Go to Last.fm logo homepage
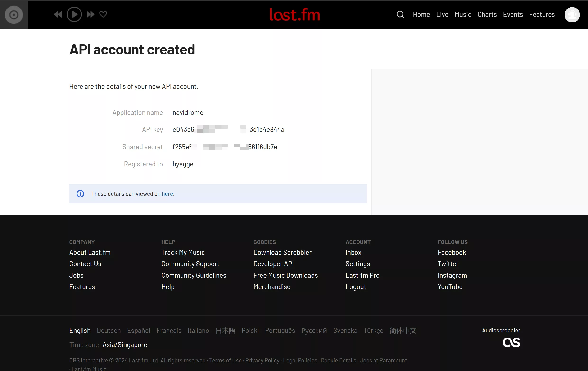Image resolution: width=588 pixels, height=371 pixels. [x=294, y=14]
